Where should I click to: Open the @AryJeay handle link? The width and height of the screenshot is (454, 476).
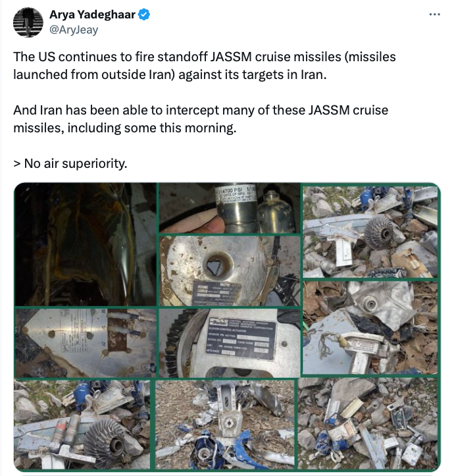tap(74, 30)
